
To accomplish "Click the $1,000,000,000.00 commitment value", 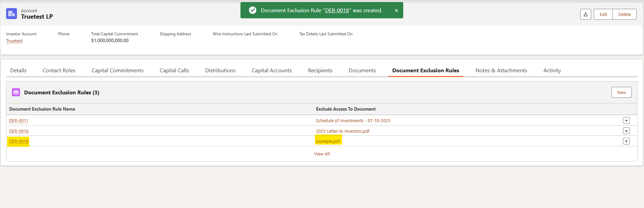I will 110,40.
